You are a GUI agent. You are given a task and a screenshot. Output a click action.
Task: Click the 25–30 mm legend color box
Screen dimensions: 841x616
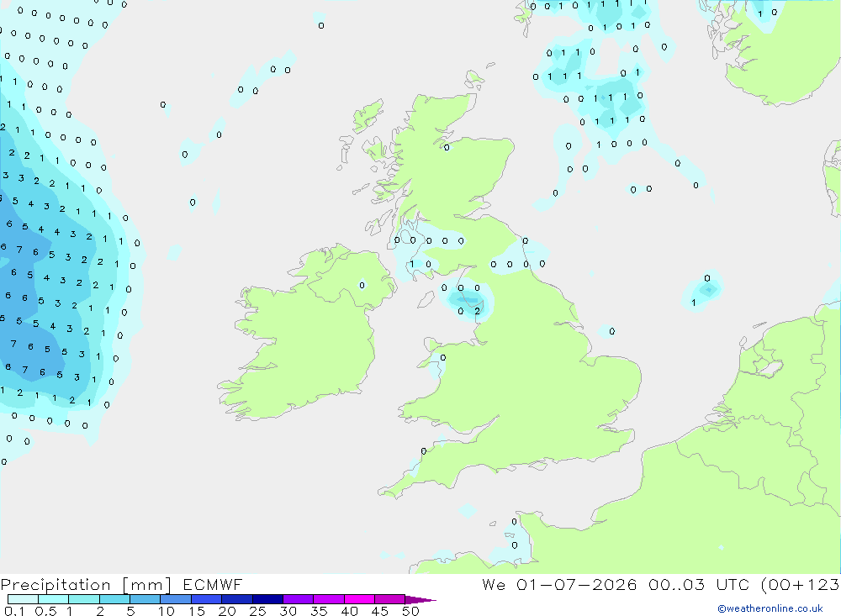(x=267, y=599)
